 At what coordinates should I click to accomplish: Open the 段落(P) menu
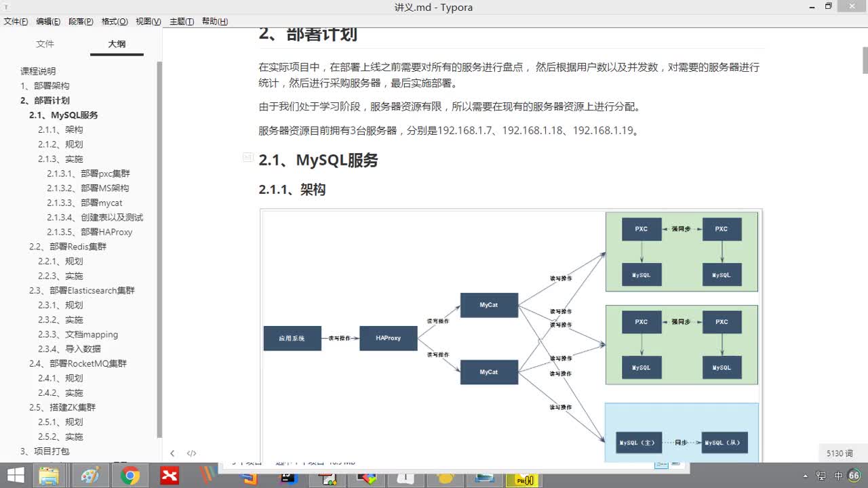pyautogui.click(x=81, y=22)
